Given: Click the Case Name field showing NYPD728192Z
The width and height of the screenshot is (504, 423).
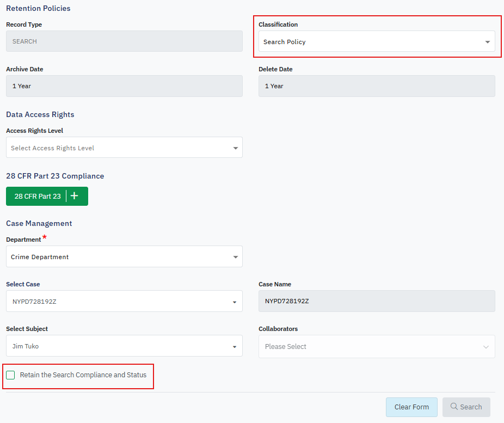Looking at the screenshot, I should tap(377, 301).
